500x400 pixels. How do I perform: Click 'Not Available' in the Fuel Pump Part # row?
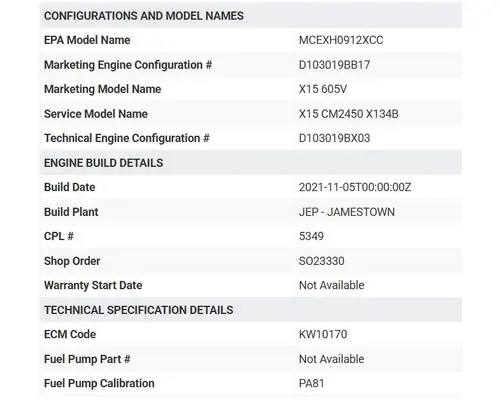[x=332, y=359]
